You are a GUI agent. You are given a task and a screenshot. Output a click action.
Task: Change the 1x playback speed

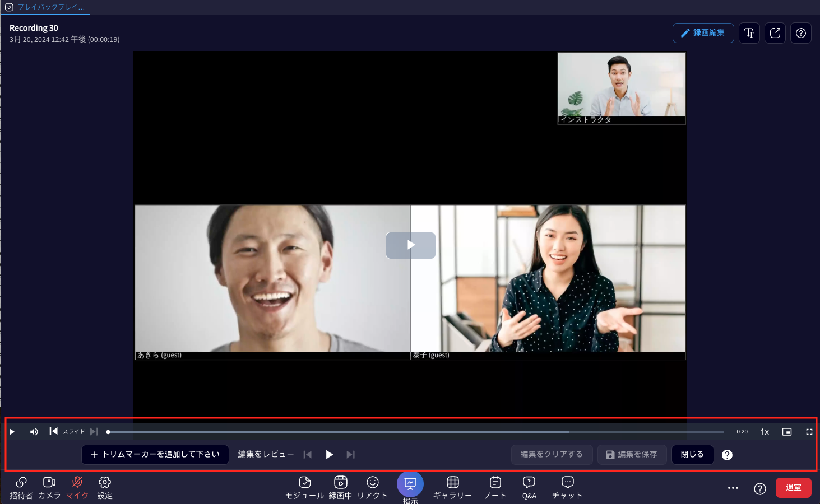point(765,432)
